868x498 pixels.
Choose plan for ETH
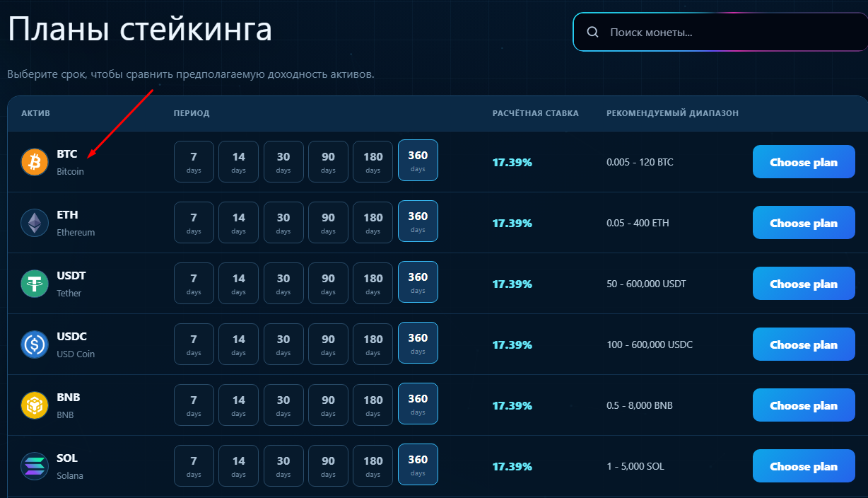(804, 223)
